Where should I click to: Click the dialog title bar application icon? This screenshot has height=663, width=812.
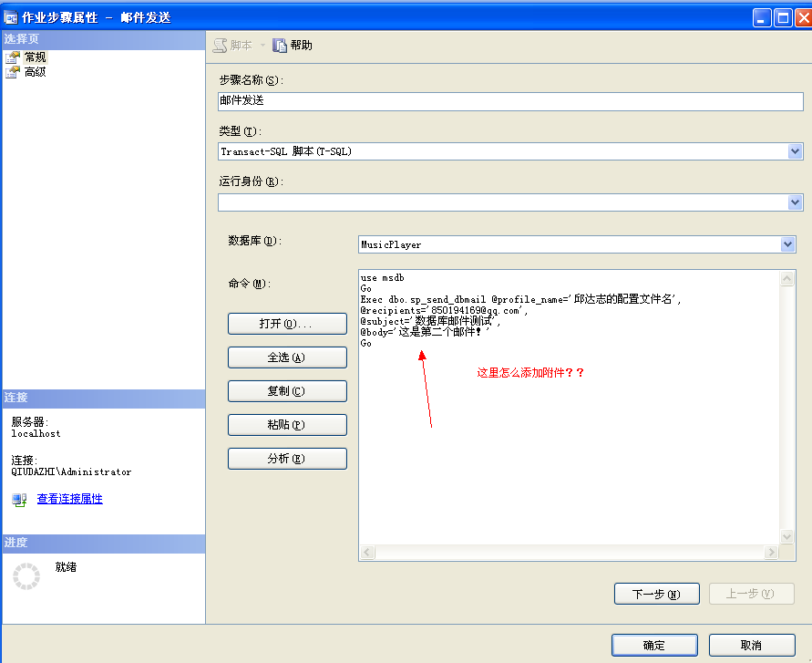(x=9, y=16)
